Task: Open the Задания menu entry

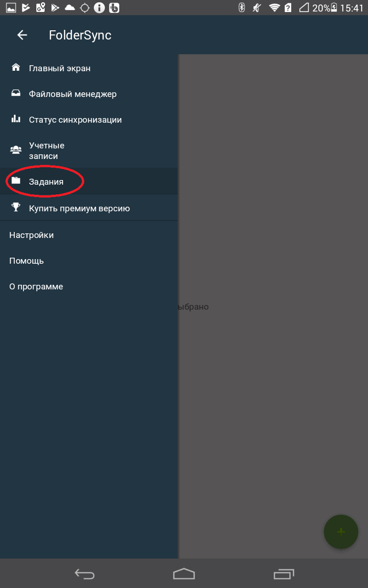Action: pos(89,181)
